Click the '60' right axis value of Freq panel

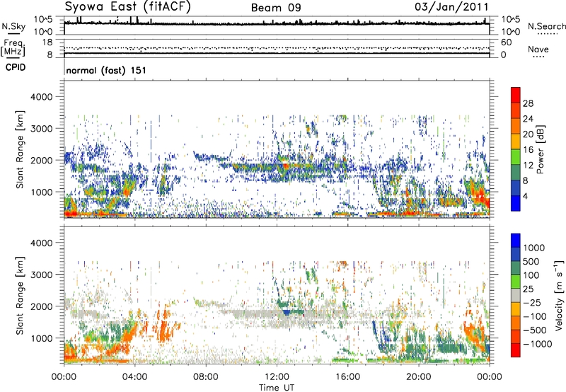pos(507,42)
